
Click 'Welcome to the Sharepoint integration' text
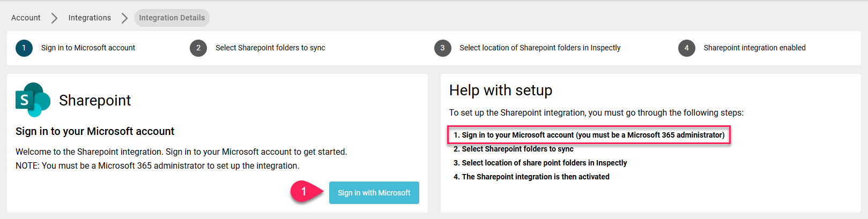click(x=181, y=152)
